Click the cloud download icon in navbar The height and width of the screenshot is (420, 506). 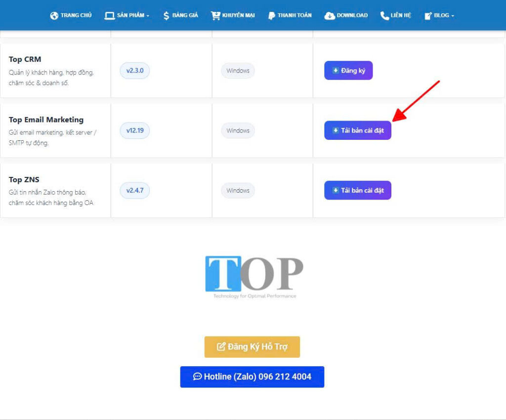click(330, 15)
